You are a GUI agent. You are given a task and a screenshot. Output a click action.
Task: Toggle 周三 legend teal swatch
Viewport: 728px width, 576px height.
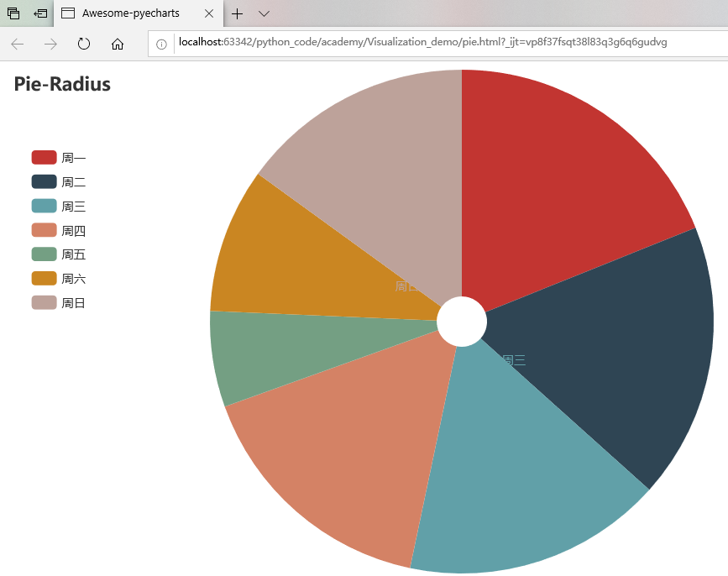click(45, 206)
